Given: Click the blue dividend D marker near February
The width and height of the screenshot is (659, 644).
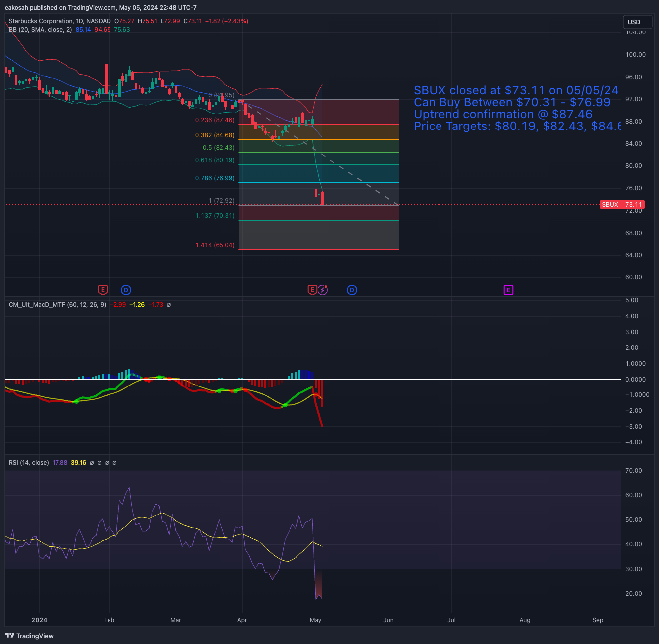Looking at the screenshot, I should point(126,290).
